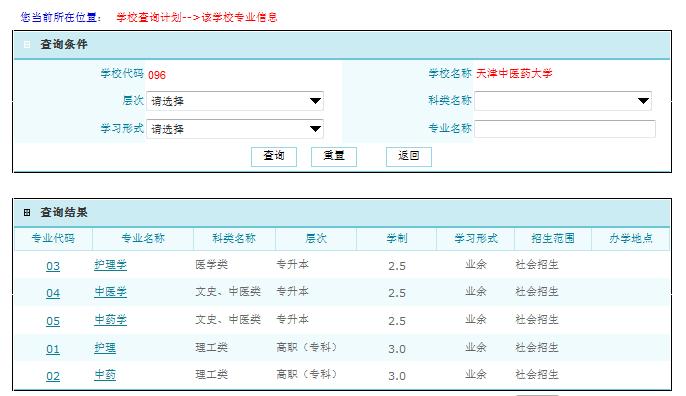686x396 pixels.
Task: Open the 层次 dropdown
Action: 235,101
